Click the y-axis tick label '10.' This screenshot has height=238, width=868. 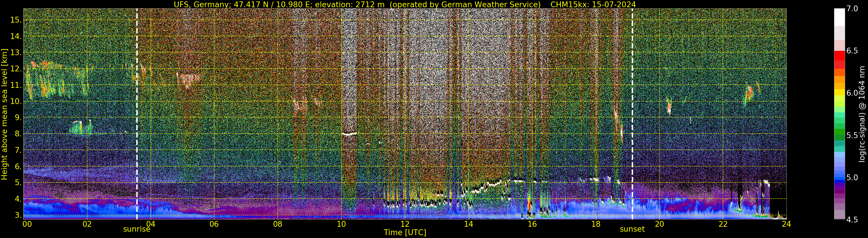(16, 101)
